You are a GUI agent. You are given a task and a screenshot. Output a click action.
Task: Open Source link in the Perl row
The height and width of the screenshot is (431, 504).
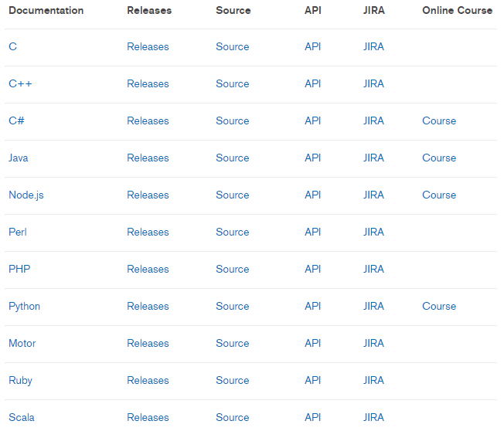pyautogui.click(x=233, y=232)
